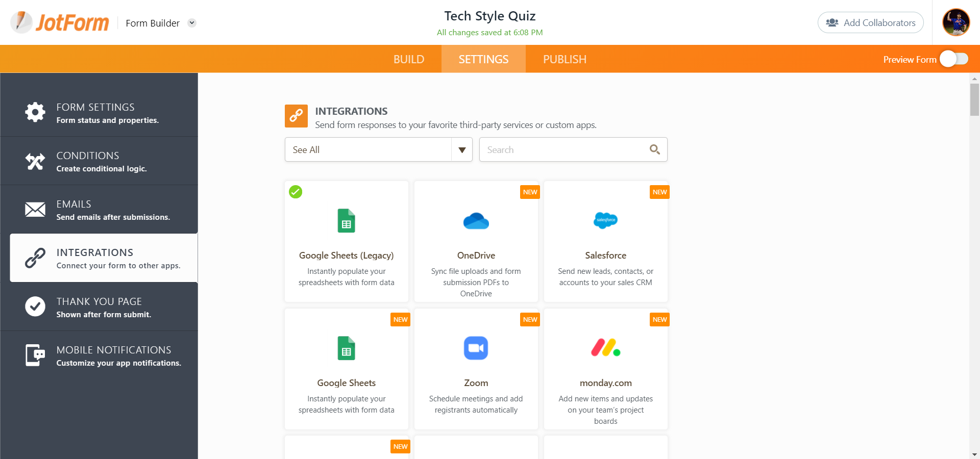This screenshot has width=980, height=459.
Task: Open the Form Builder dropdown chevron
Action: 192,23
